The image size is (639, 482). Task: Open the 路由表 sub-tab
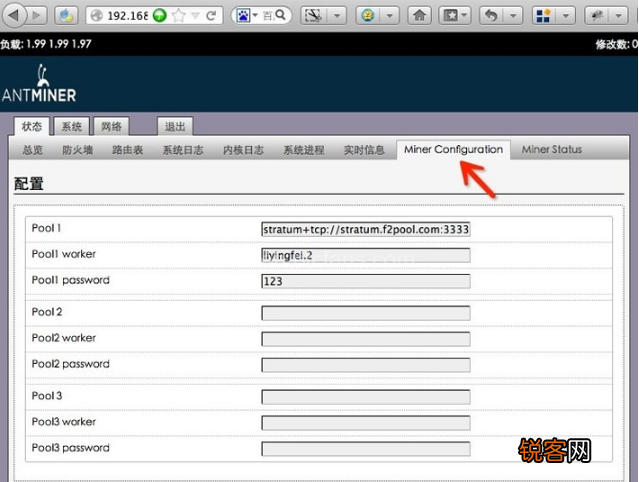coord(128,150)
